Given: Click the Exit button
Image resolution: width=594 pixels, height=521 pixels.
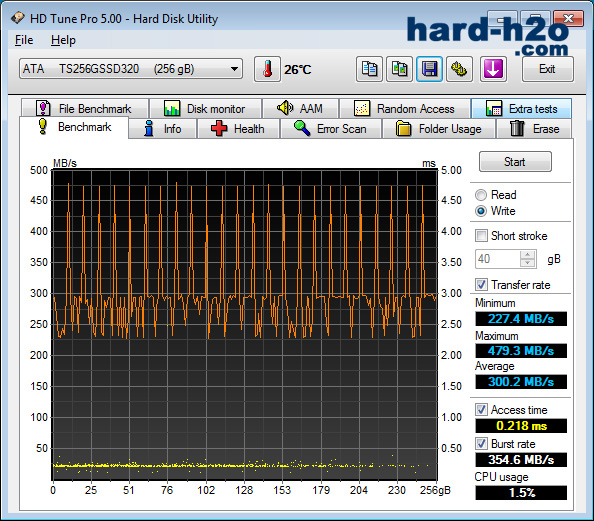Looking at the screenshot, I should click(x=547, y=69).
